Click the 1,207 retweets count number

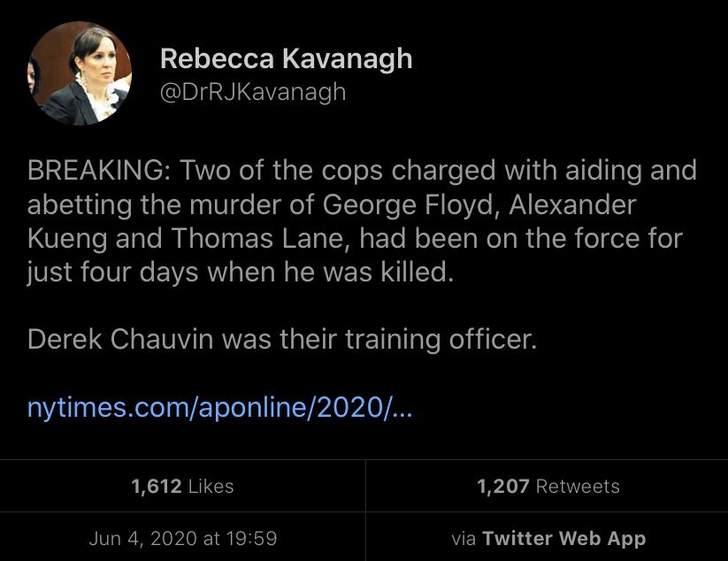coord(502,486)
